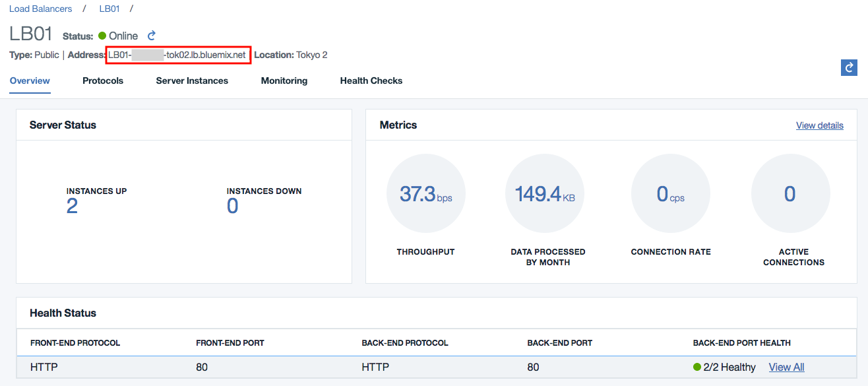Click the green health dot beside 2/2 Healthy

click(x=697, y=367)
